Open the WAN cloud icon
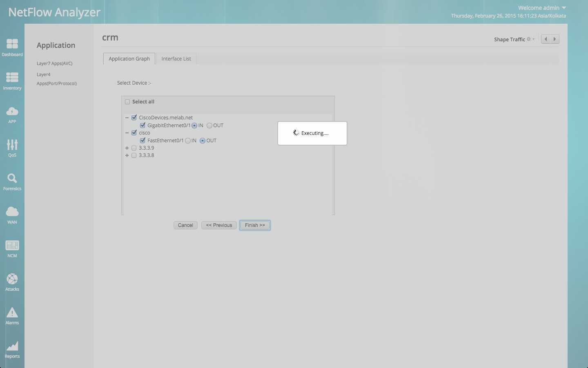Image resolution: width=588 pixels, height=368 pixels. click(x=12, y=211)
